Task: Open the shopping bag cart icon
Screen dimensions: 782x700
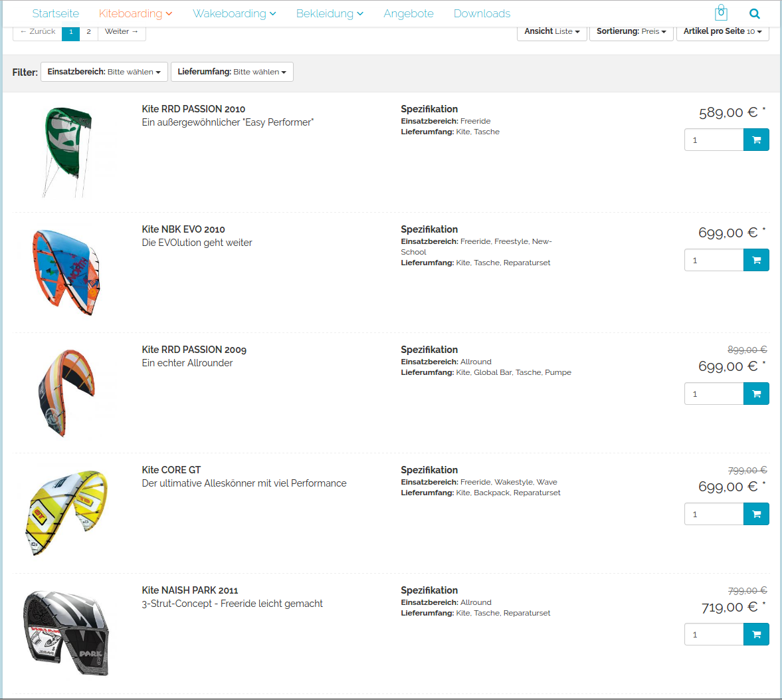Action: point(721,13)
